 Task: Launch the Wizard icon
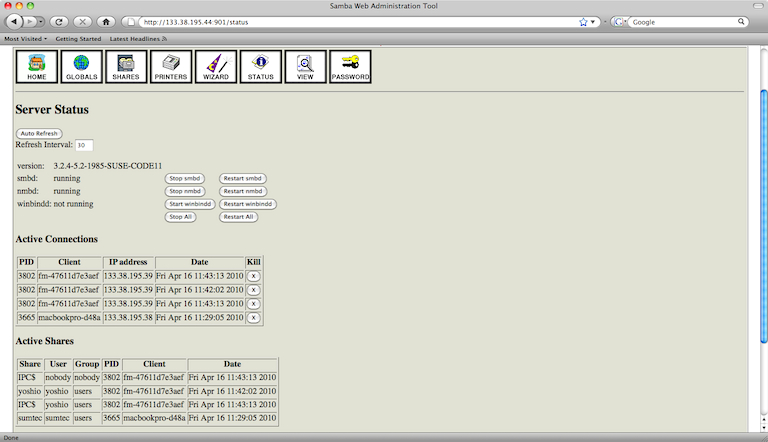click(216, 67)
